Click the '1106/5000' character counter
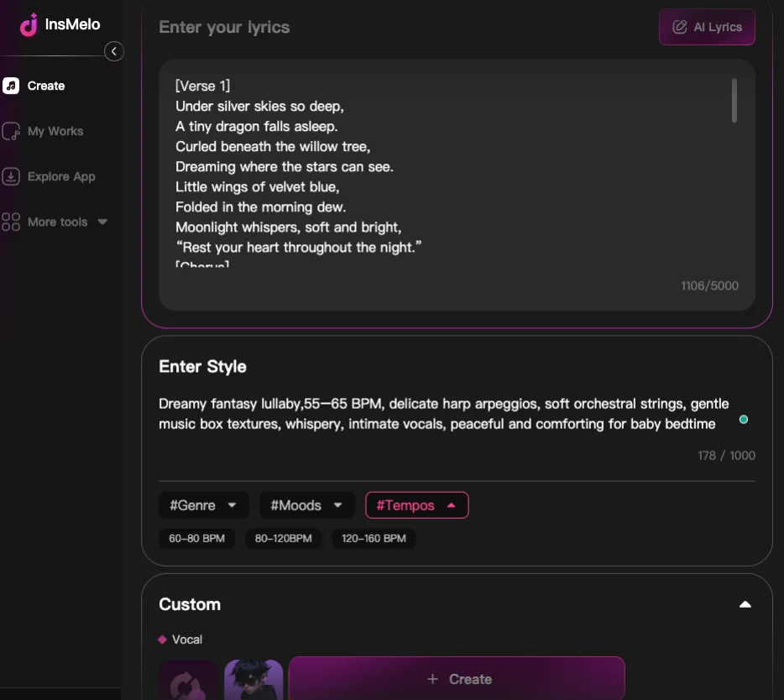Screen dimensions: 784x700 (x=709, y=285)
